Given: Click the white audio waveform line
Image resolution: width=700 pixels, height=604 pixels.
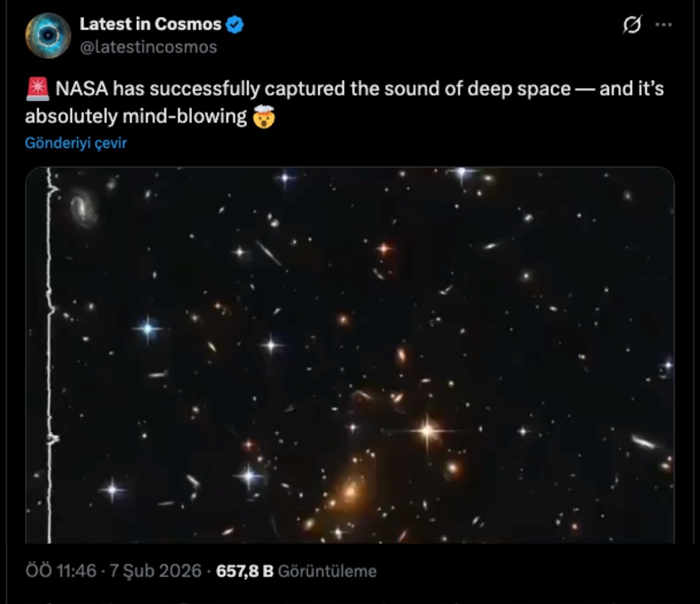Looking at the screenshot, I should (50, 358).
